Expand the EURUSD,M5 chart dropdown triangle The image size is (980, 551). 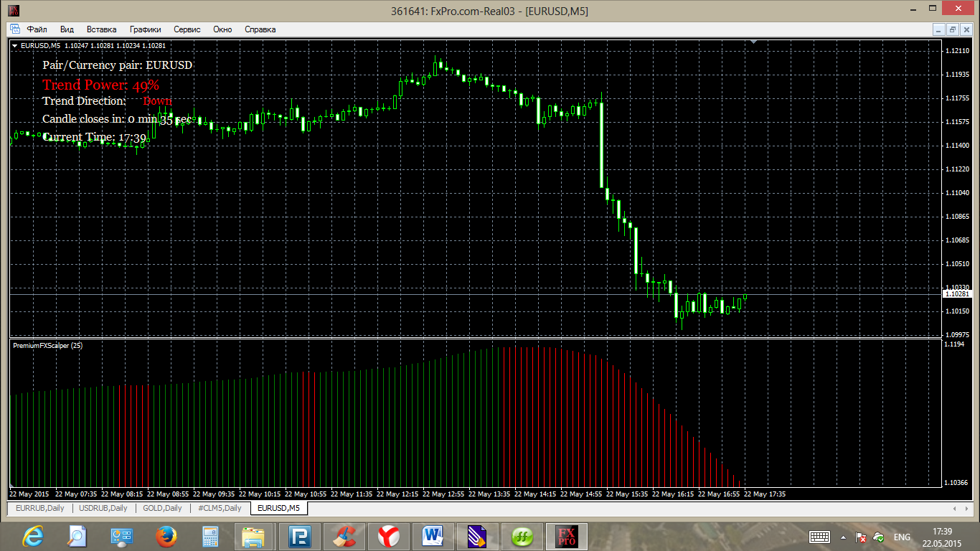click(x=15, y=45)
